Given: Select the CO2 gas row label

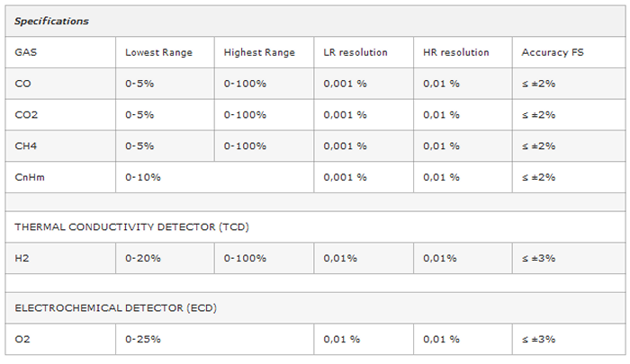Looking at the screenshot, I should pyautogui.click(x=26, y=114).
